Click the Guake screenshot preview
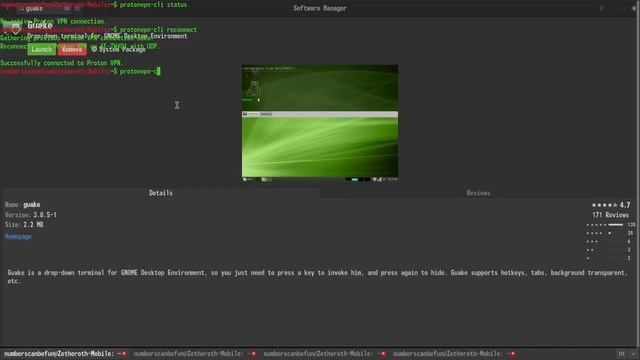 point(320,123)
